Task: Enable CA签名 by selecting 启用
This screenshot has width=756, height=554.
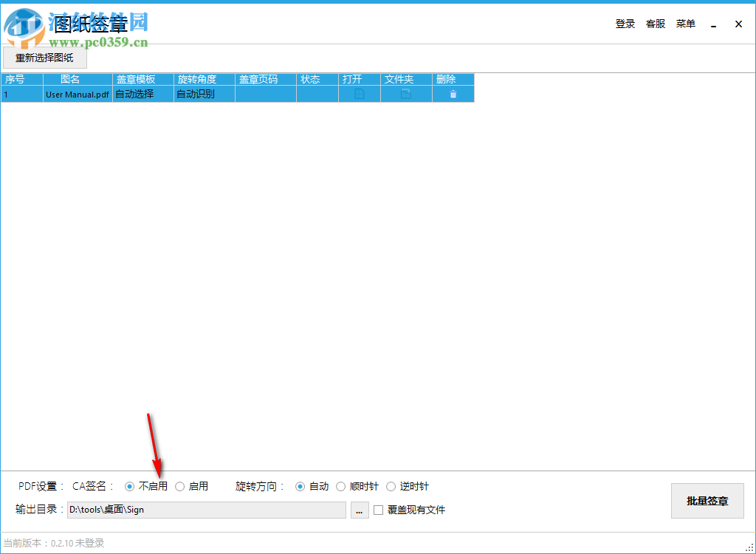Action: pyautogui.click(x=180, y=486)
